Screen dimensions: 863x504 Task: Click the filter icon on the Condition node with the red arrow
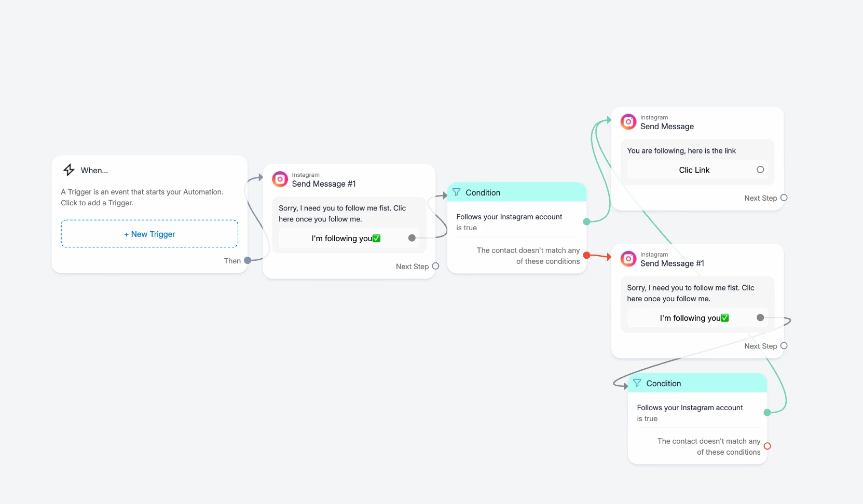click(457, 192)
